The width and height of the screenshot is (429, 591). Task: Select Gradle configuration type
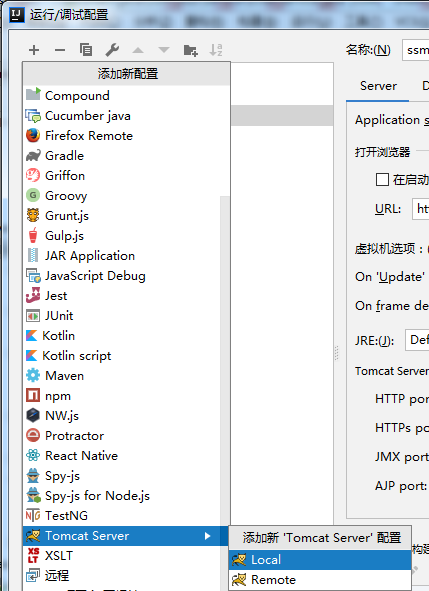(x=126, y=155)
